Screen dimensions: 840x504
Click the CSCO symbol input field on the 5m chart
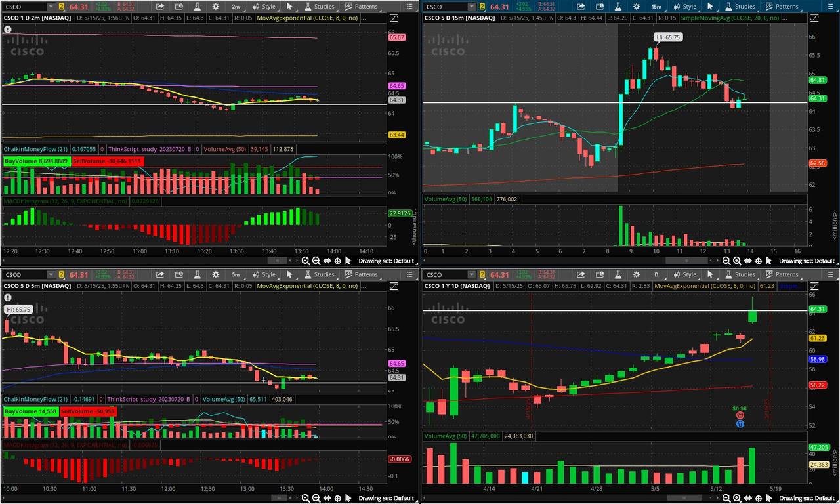tap(25, 275)
